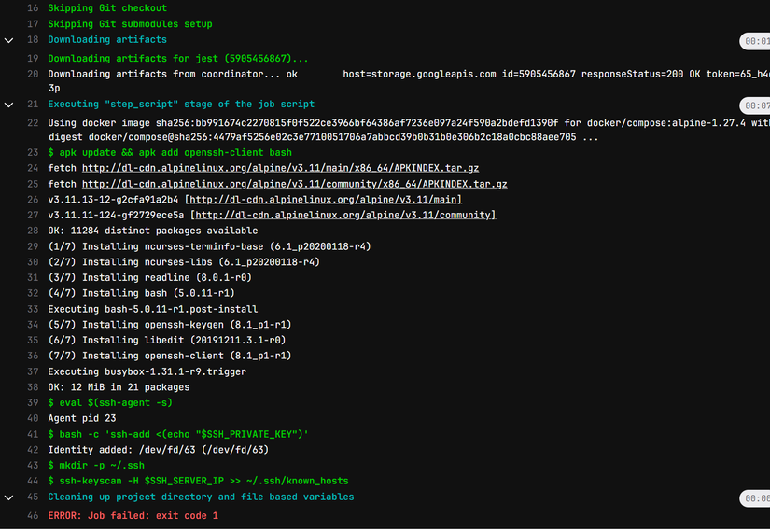The width and height of the screenshot is (770, 532).
Task: Select line number 44 beside ssh-keyscan command
Action: pyautogui.click(x=33, y=481)
